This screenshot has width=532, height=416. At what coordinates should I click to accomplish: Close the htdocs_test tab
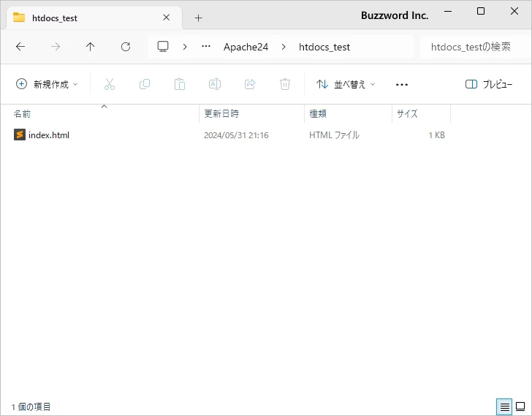167,18
